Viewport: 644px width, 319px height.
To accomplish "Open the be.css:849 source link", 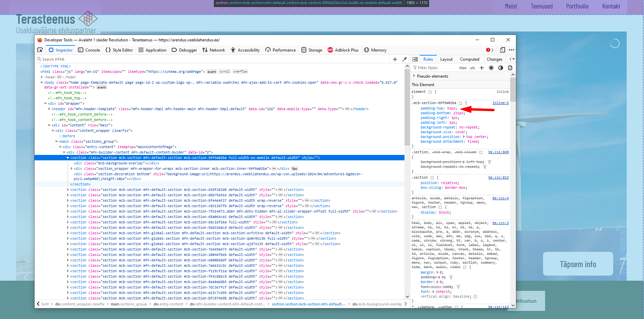I will click(499, 152).
